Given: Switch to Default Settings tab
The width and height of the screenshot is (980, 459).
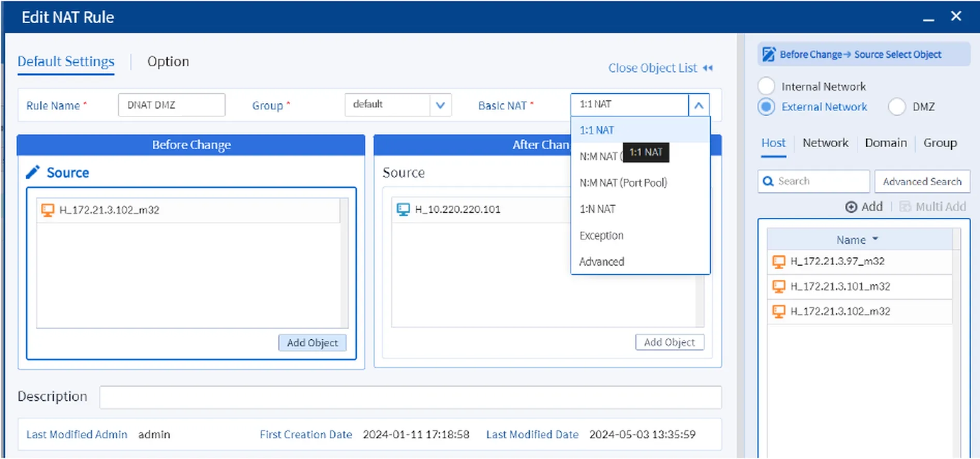Looking at the screenshot, I should point(66,62).
